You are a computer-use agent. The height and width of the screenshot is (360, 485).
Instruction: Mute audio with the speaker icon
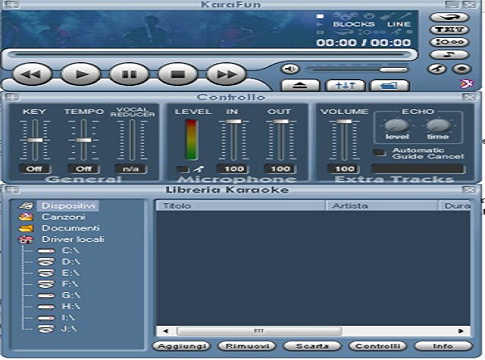pyautogui.click(x=291, y=69)
